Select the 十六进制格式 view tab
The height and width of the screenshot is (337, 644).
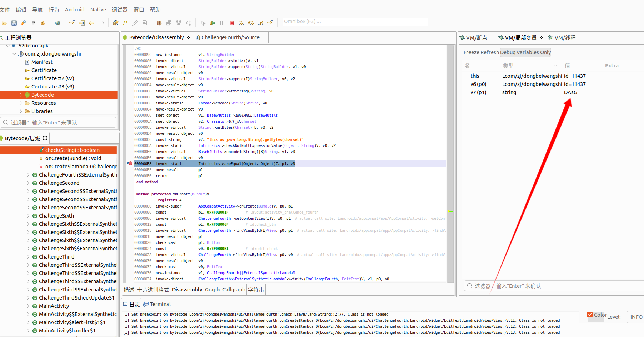153,290
